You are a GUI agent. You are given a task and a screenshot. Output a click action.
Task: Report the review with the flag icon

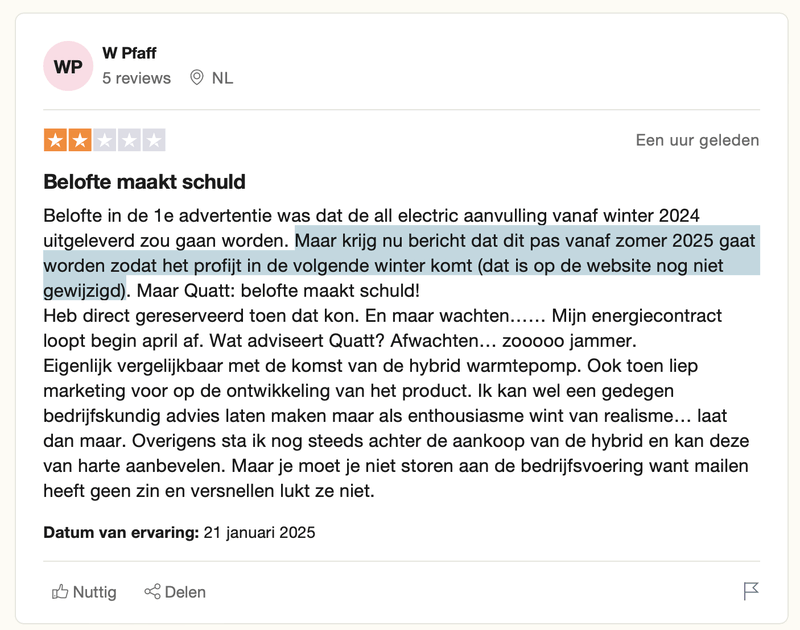[x=751, y=592]
